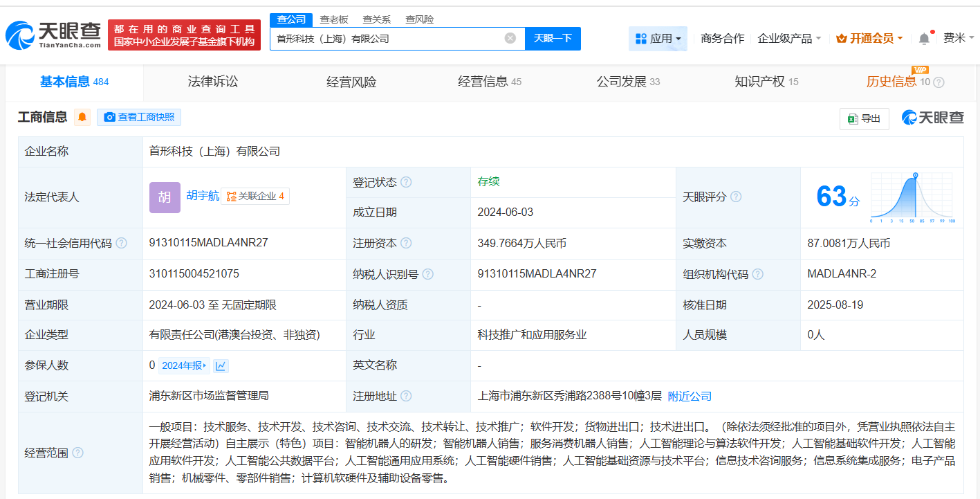Open the 费米 user account dropdown
980x499 pixels.
pyautogui.click(x=959, y=38)
